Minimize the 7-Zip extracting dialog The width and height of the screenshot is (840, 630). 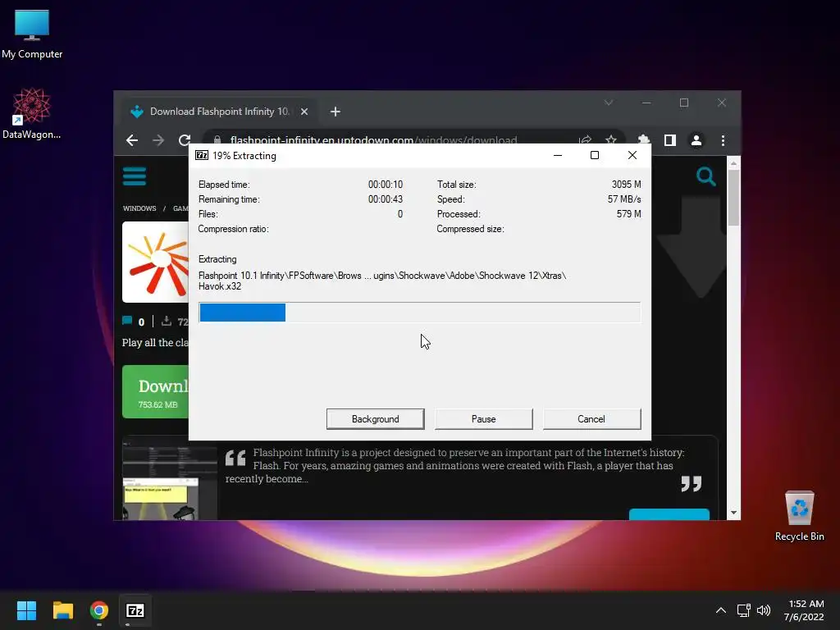click(558, 155)
